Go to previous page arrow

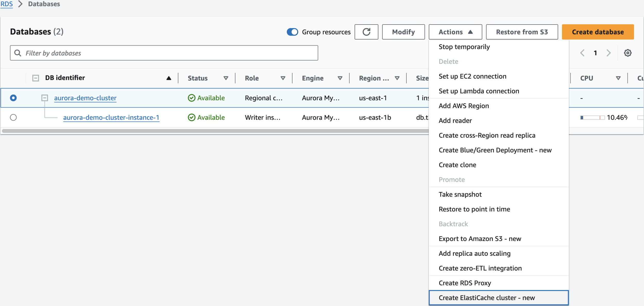click(582, 53)
